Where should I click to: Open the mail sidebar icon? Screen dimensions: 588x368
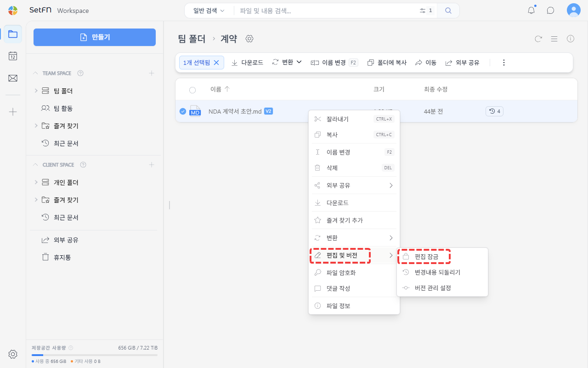[13, 78]
